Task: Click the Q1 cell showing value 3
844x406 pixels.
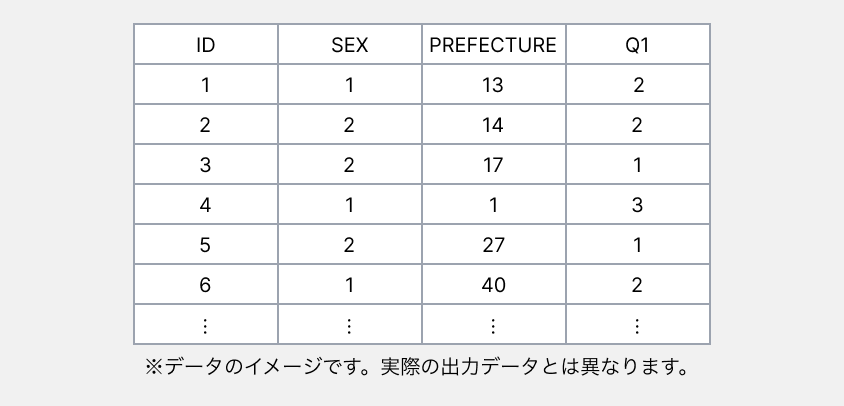Action: (638, 205)
